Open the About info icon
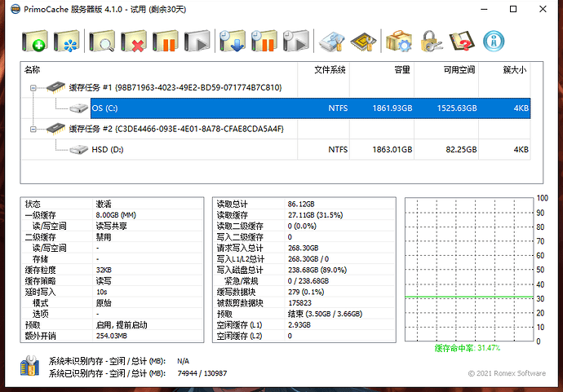The width and height of the screenshot is (563, 392). 494,41
